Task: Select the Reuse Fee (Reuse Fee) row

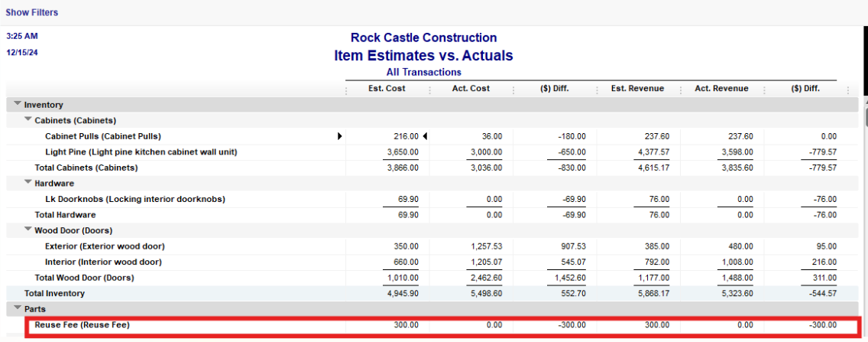Action: coord(83,325)
